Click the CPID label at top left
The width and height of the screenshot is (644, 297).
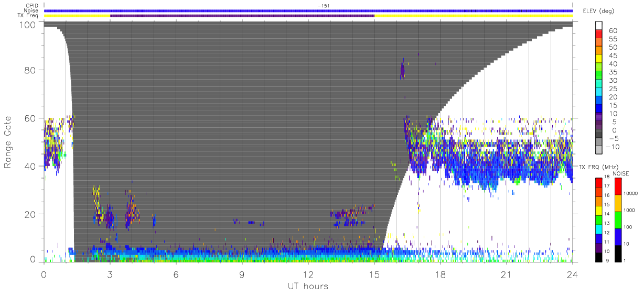point(31,6)
